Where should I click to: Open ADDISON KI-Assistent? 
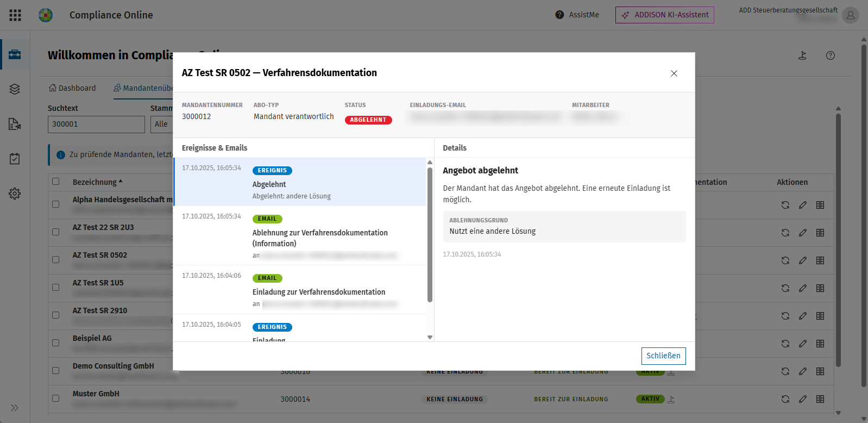click(x=665, y=15)
